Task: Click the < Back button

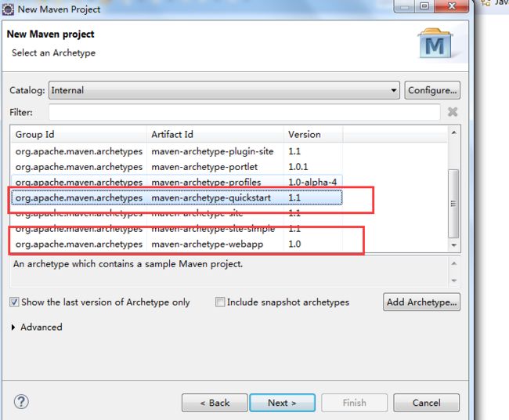Action: [215, 403]
